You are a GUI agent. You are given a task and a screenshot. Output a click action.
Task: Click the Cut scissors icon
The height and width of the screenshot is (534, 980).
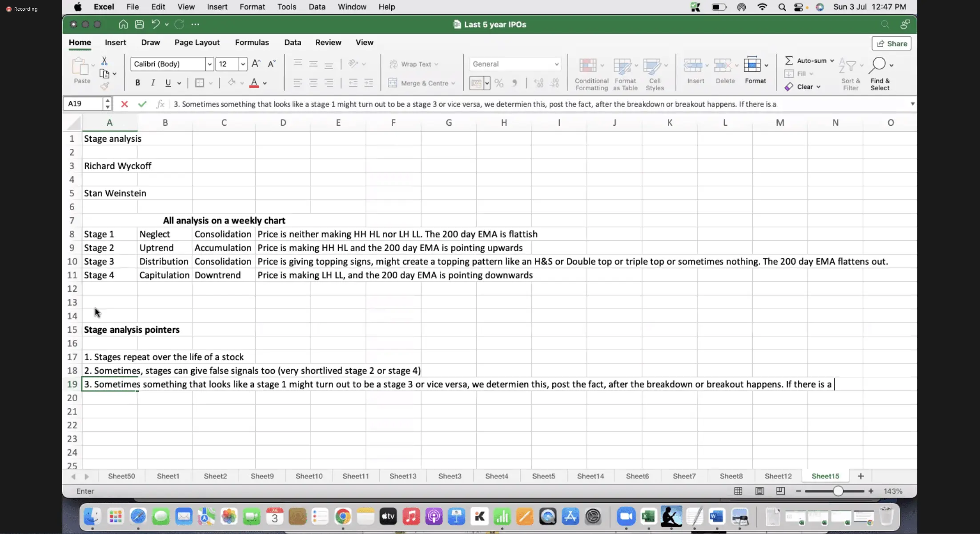[x=104, y=61]
